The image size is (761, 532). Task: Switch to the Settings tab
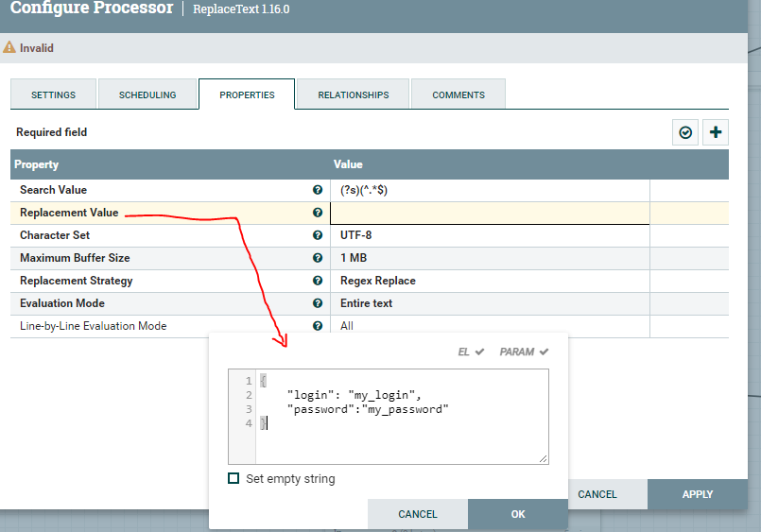[53, 95]
